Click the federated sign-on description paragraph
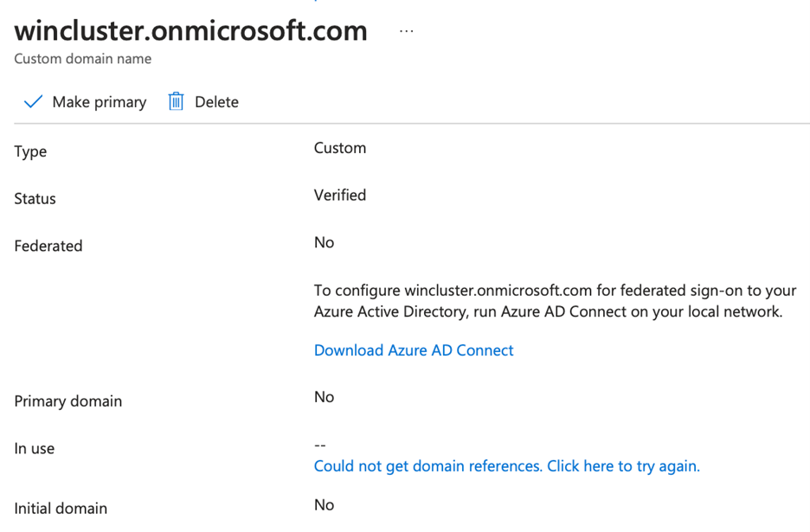This screenshot has width=810, height=532. coord(556,301)
